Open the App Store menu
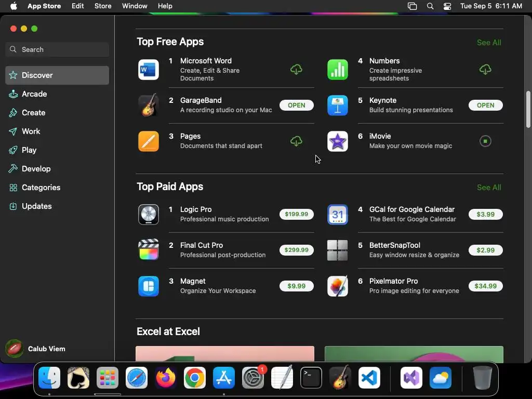 tap(44, 6)
